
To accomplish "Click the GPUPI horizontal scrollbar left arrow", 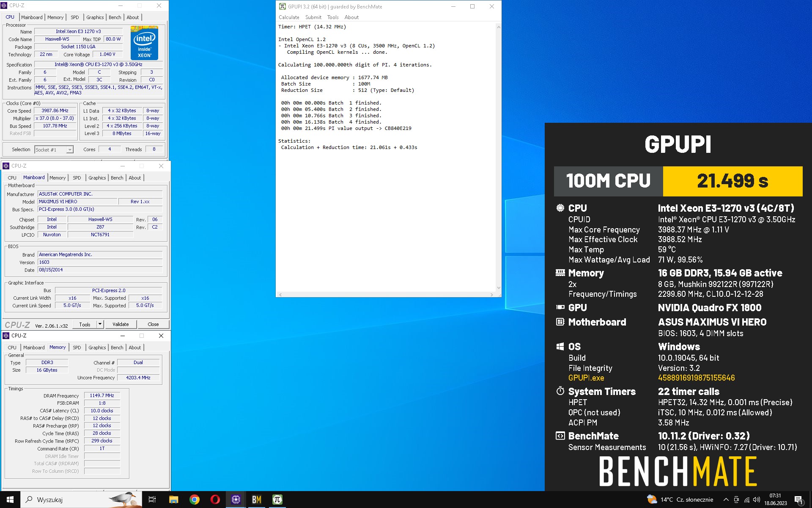I will pos(280,295).
